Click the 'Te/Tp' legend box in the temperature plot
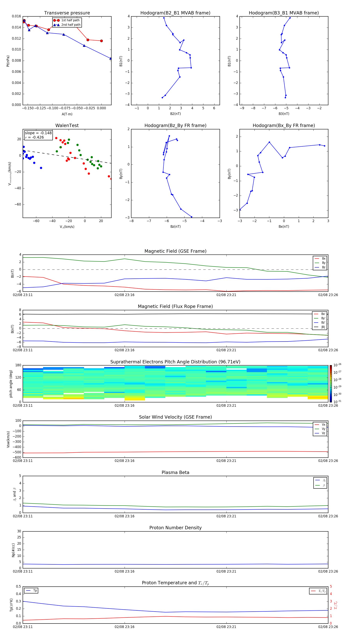 coord(318,591)
